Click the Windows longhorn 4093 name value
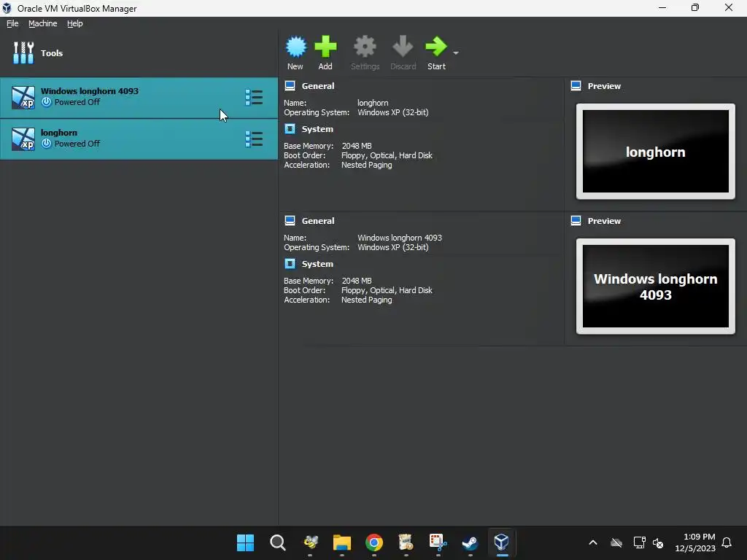This screenshot has height=560, width=747. coord(400,238)
